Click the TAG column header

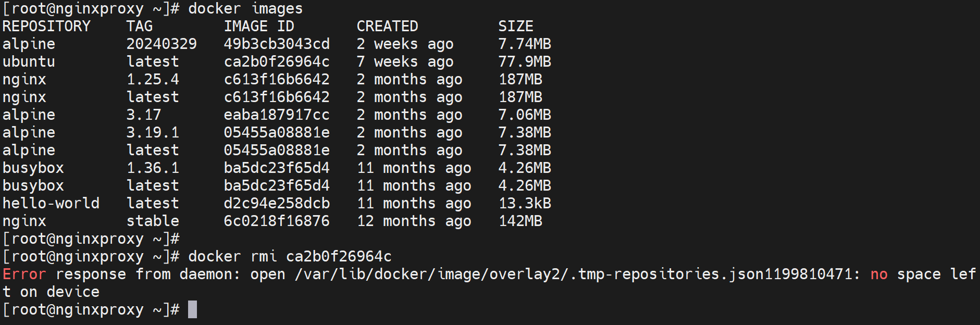pos(140,26)
